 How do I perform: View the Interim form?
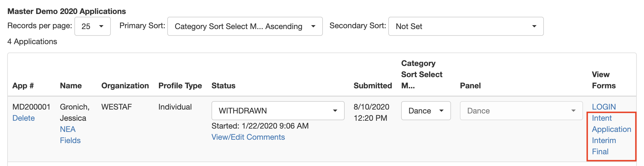[x=604, y=141]
